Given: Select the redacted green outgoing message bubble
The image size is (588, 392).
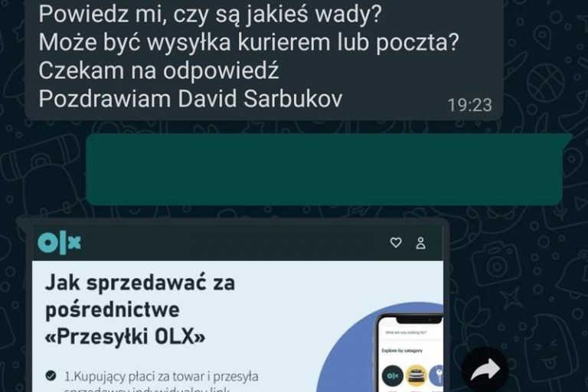Looking at the screenshot, I should [325, 169].
